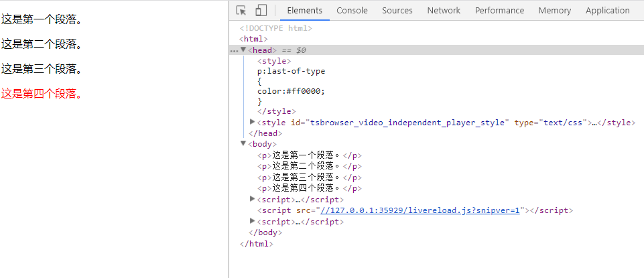Collapse the head element node
Image resolution: width=644 pixels, height=278 pixels.
[x=243, y=50]
